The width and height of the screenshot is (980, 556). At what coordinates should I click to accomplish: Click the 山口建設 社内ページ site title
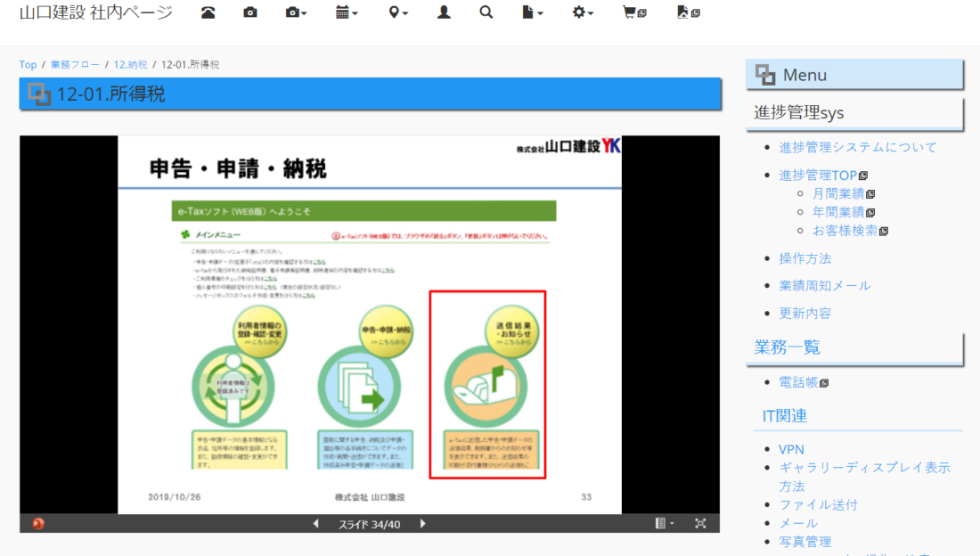pyautogui.click(x=96, y=12)
